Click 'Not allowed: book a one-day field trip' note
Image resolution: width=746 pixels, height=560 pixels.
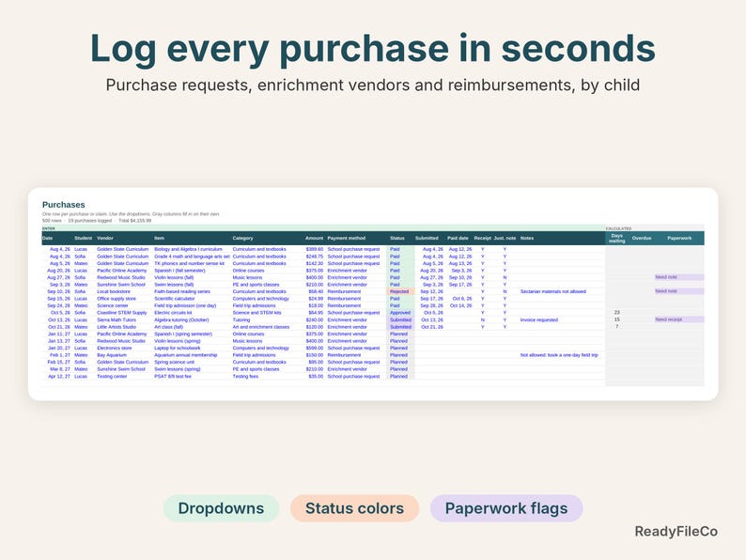tap(559, 355)
